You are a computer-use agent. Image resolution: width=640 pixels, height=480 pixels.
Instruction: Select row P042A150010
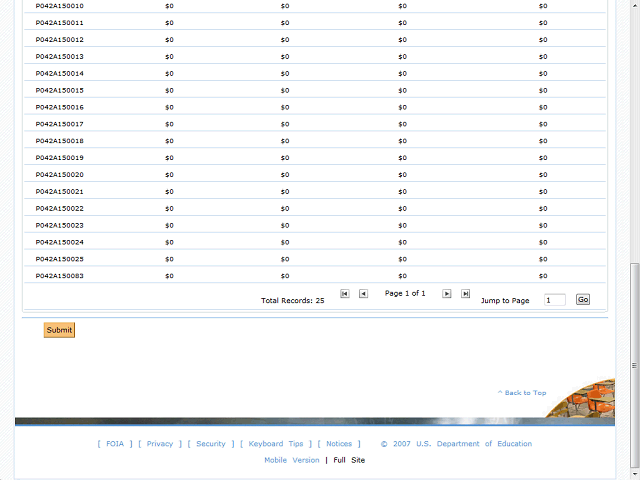(x=315, y=6)
